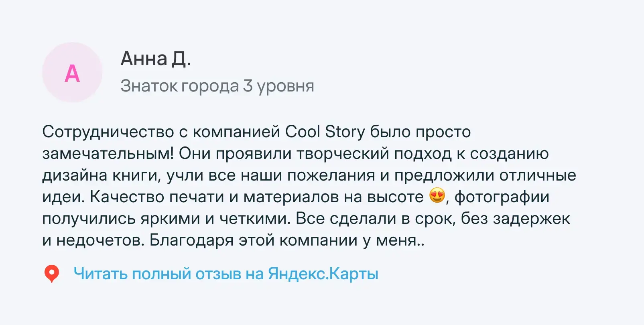Click the Cool Story company name in review
Screen dimensions: 644x325
point(325,132)
